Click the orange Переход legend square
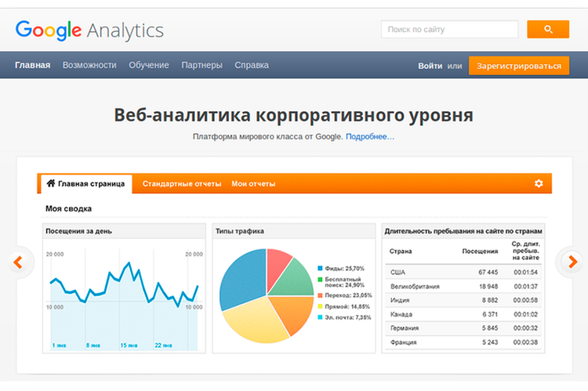 click(320, 295)
